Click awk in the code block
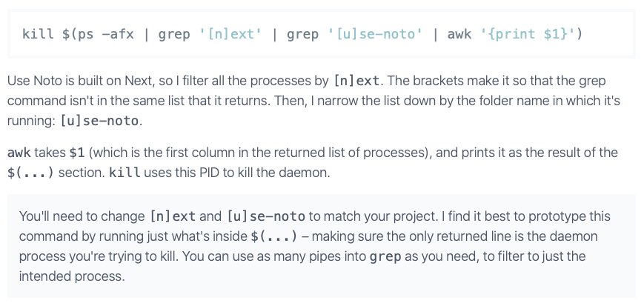The width and height of the screenshot is (644, 306). tap(460, 34)
